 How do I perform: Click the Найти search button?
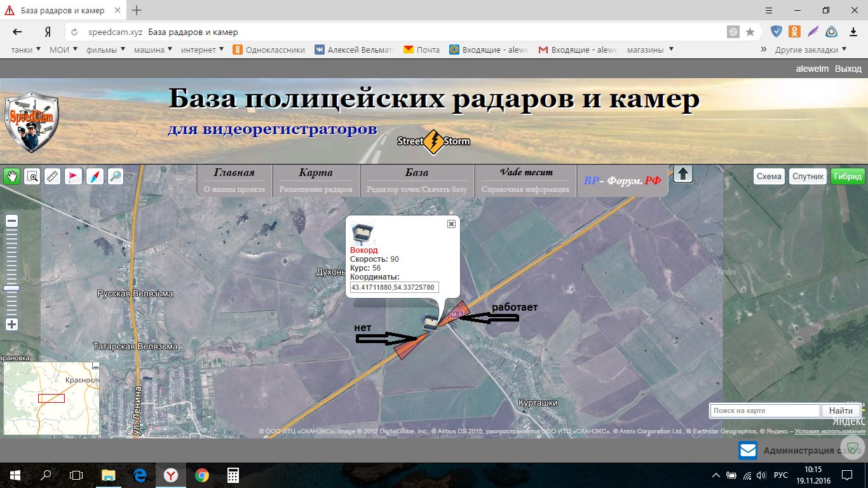coord(841,411)
